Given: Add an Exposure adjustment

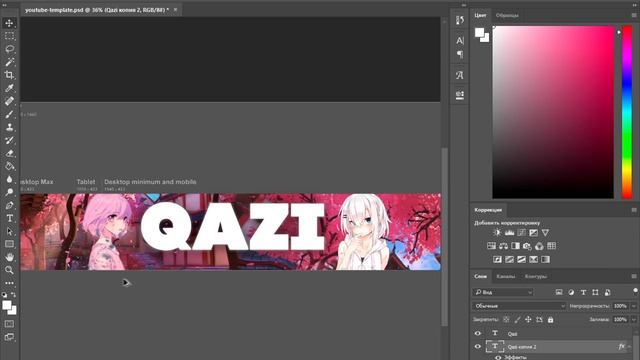Looking at the screenshot, I should click(x=533, y=233).
